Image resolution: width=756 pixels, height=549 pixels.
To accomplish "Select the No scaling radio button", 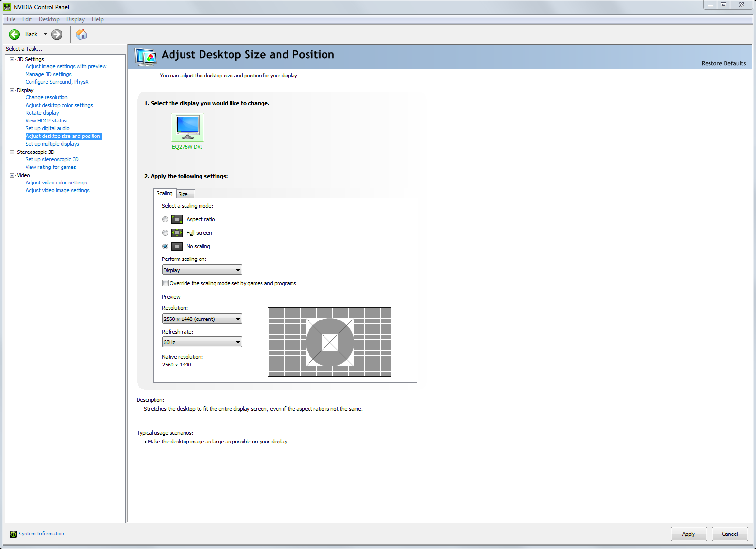I will pyautogui.click(x=165, y=246).
